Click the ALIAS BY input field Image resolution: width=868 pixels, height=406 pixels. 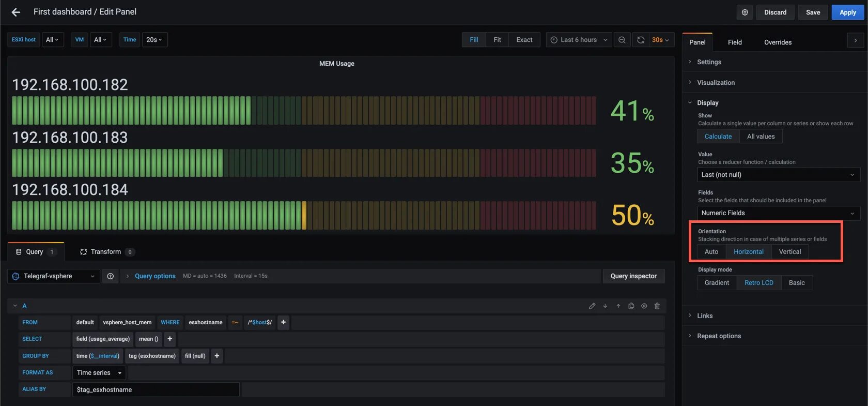[156, 389]
